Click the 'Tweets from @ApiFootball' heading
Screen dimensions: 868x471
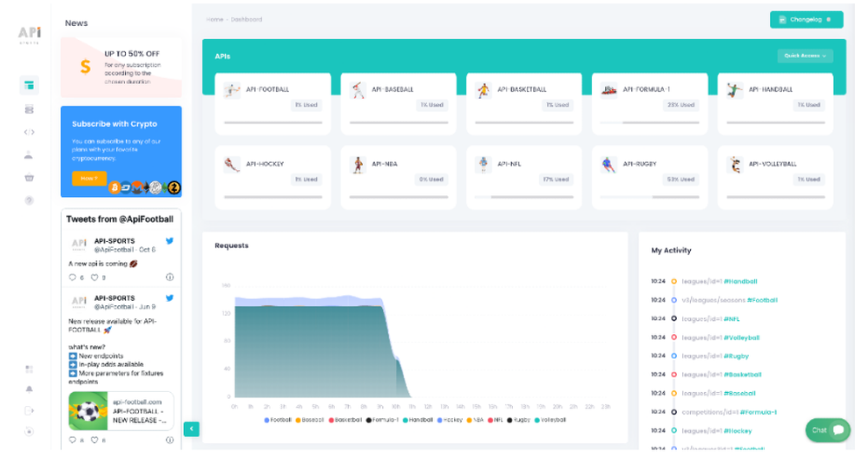(120, 219)
